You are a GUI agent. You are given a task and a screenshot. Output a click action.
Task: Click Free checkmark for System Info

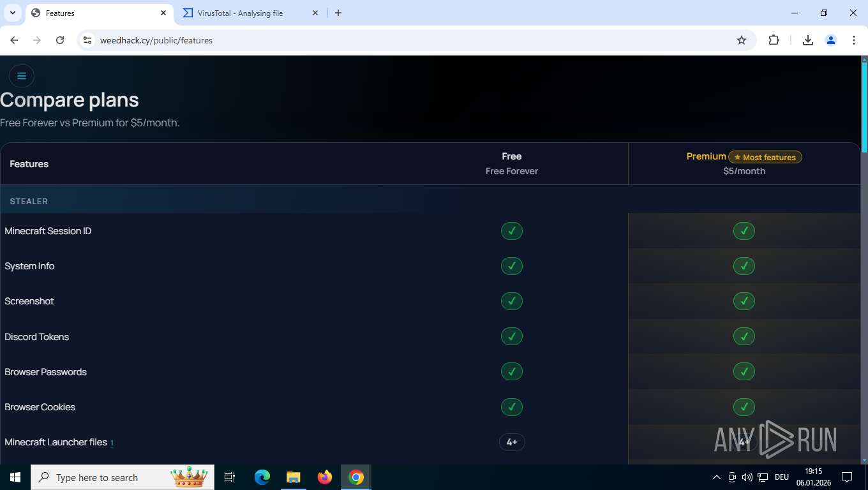click(x=512, y=266)
